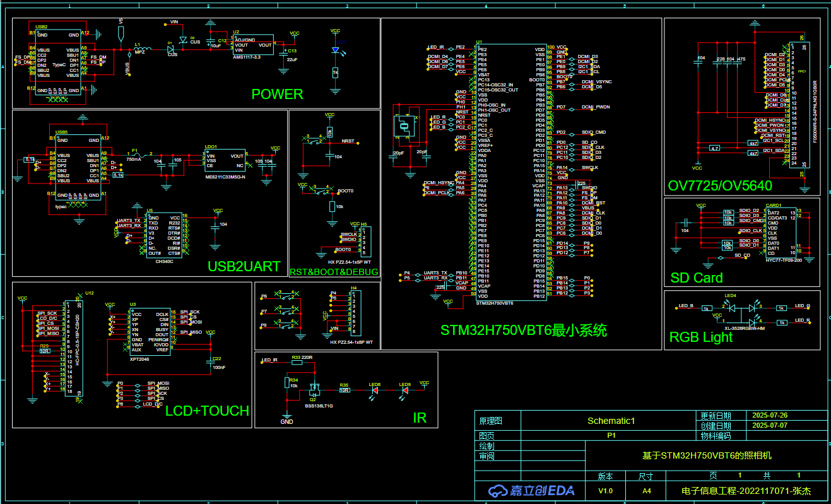Select the AMS1117-3.3 regulator U2 symbol
Image resolution: width=831 pixels, height=504 pixels.
tap(252, 45)
